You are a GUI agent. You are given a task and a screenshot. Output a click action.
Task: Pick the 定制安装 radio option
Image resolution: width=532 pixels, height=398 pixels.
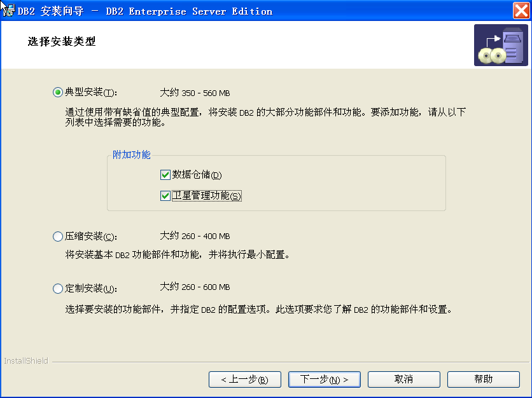pyautogui.click(x=58, y=289)
